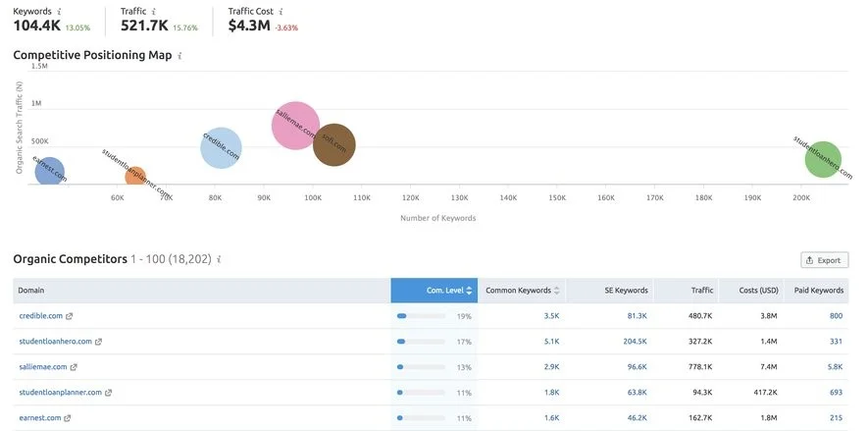
Task: Select pink salliemae.com bubble on map
Action: [295, 126]
